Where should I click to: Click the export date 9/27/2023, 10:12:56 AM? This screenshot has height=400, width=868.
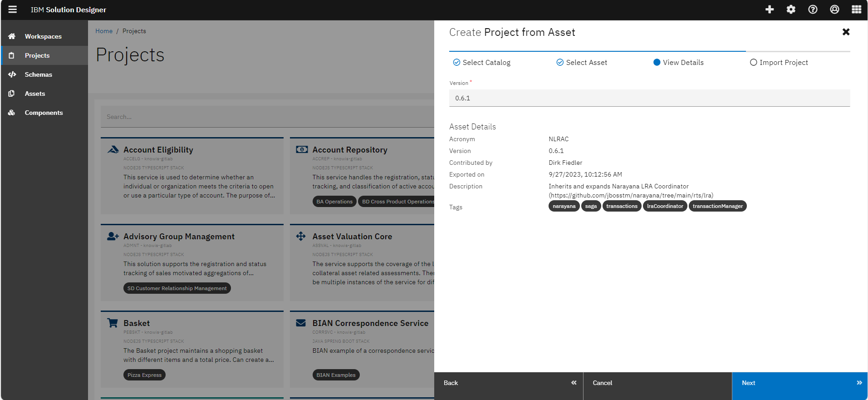click(585, 174)
